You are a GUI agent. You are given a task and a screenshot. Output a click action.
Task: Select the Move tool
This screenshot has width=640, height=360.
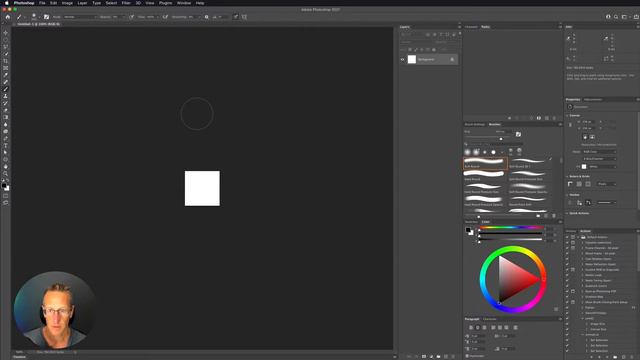pyautogui.click(x=6, y=33)
